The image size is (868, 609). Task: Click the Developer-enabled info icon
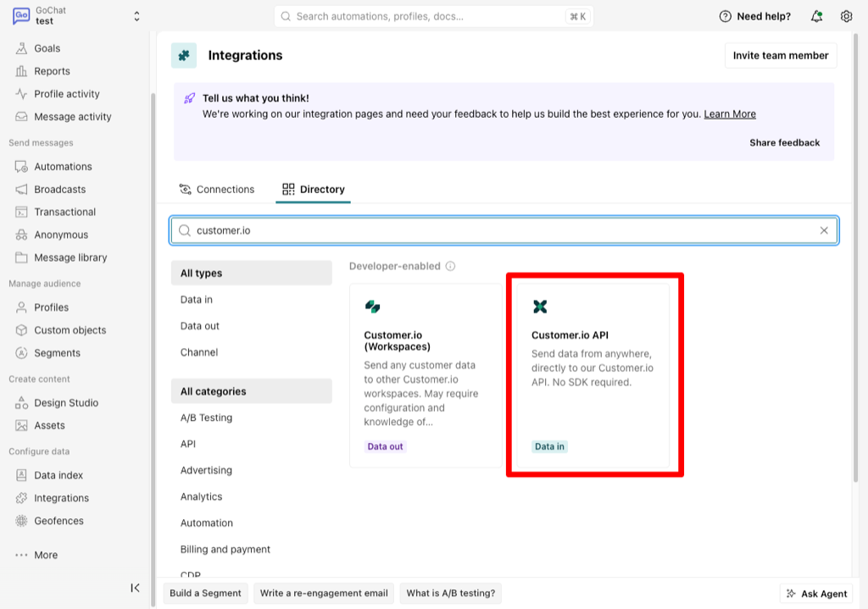click(451, 266)
